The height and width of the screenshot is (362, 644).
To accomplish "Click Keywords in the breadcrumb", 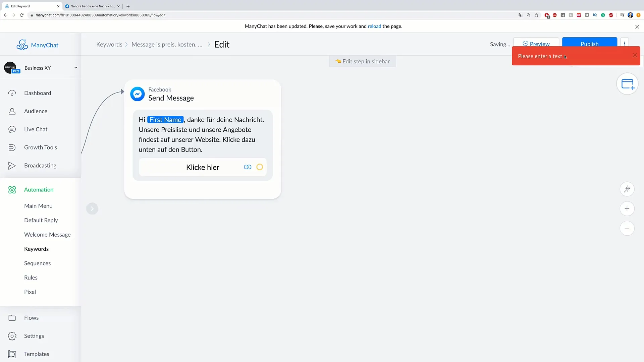I will (109, 44).
